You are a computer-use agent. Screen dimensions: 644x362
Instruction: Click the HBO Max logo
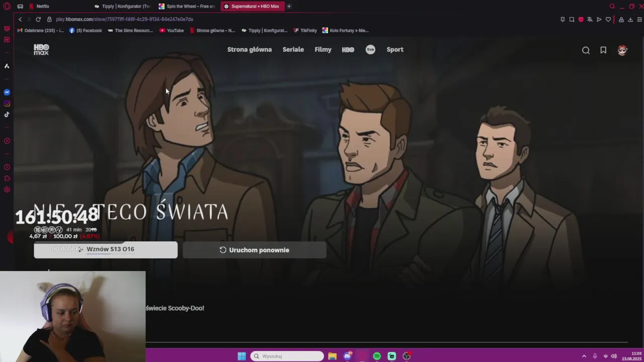(41, 49)
